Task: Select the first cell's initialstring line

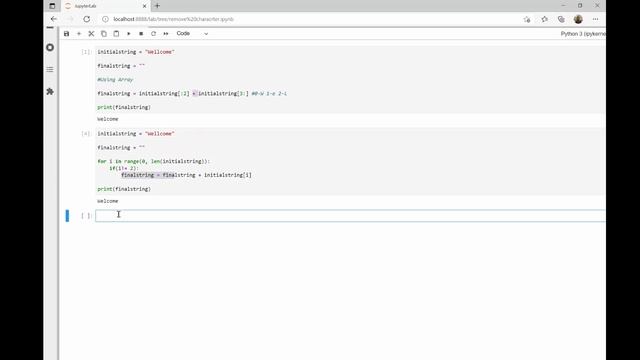Action: tap(136, 52)
